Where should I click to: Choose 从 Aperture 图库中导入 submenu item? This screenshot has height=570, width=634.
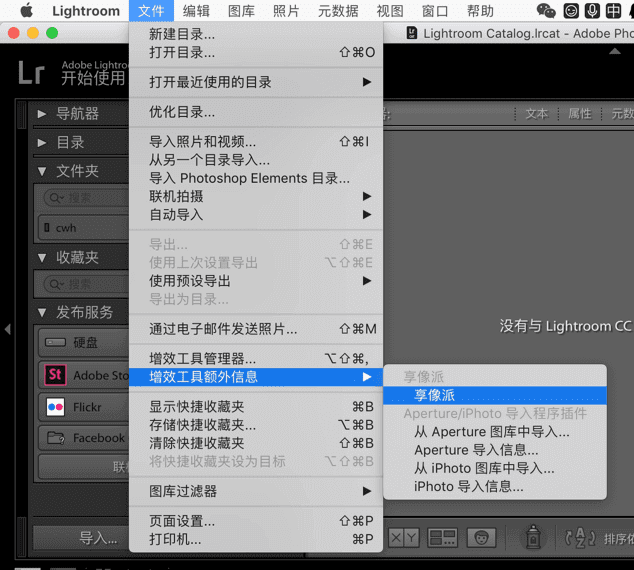(495, 432)
